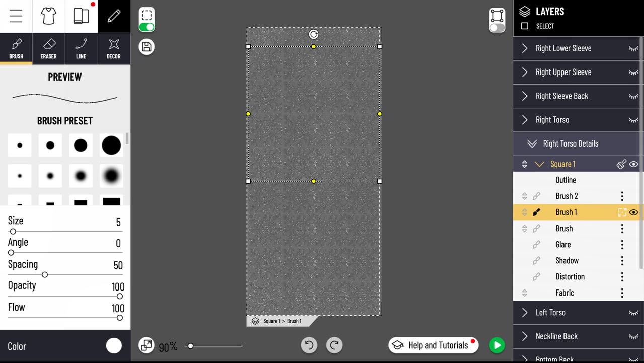
Task: Click the Shadow link icon
Action: (537, 261)
